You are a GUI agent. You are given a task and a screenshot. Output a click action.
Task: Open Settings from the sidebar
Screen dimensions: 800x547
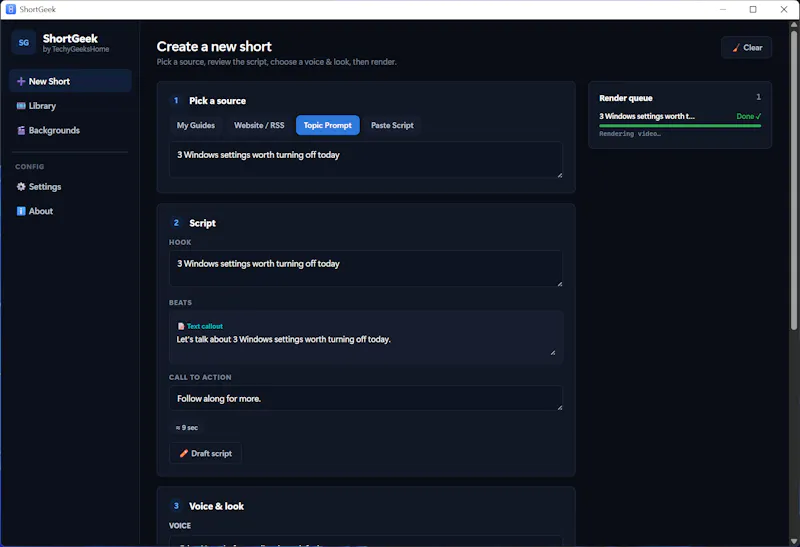70,187
